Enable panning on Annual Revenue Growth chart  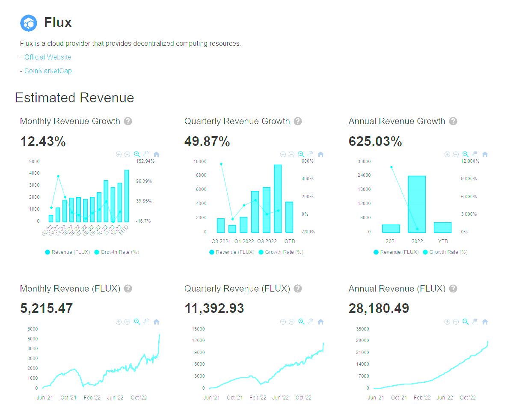point(475,154)
